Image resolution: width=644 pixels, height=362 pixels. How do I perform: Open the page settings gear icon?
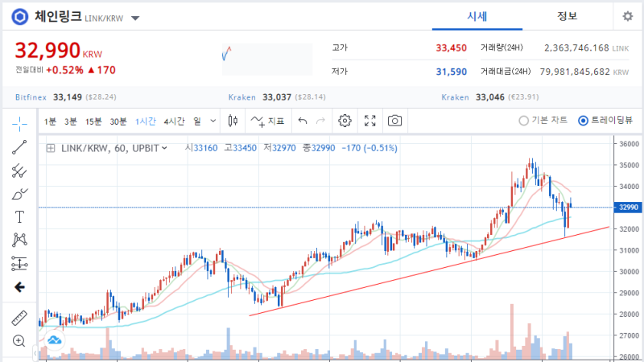click(628, 16)
